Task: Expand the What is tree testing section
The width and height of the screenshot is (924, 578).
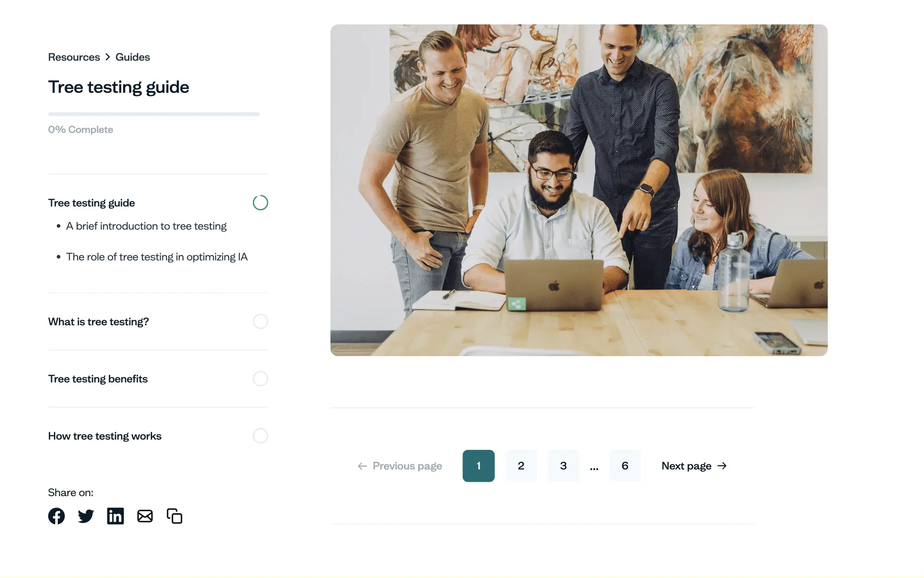Action: tap(99, 321)
